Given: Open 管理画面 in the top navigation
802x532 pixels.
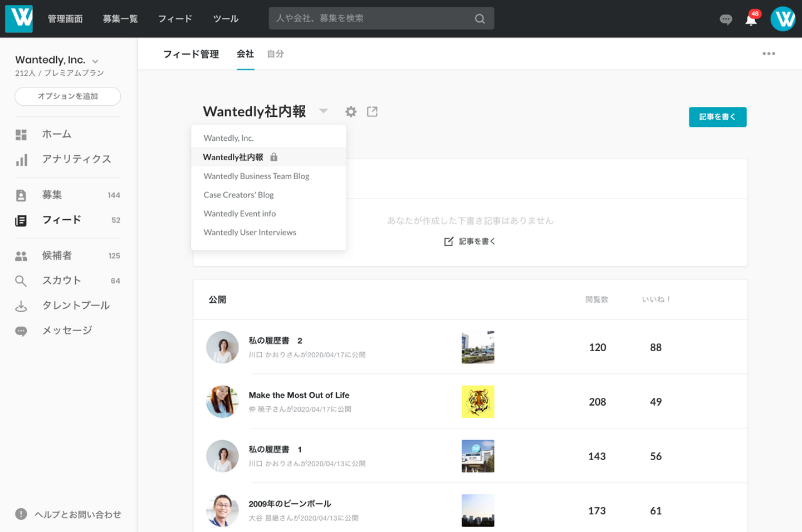Looking at the screenshot, I should 65,19.
